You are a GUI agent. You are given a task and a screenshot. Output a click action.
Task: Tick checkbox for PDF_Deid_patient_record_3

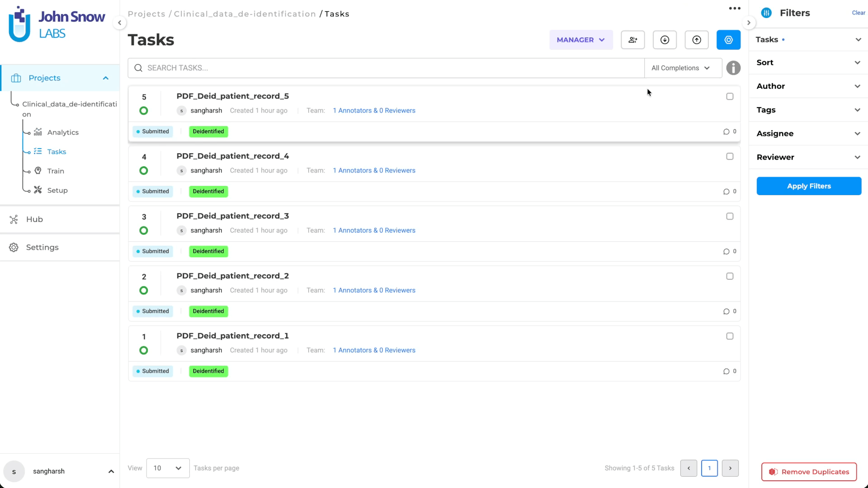(730, 216)
